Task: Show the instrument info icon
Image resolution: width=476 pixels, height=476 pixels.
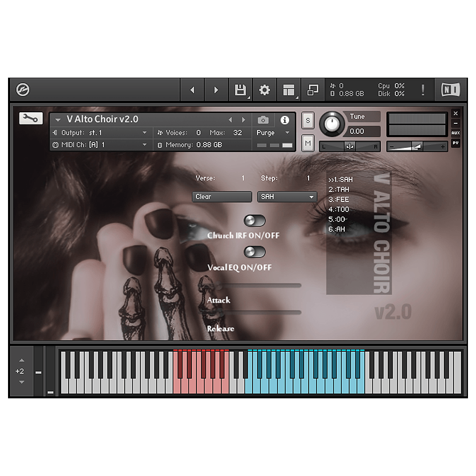Action: (285, 120)
